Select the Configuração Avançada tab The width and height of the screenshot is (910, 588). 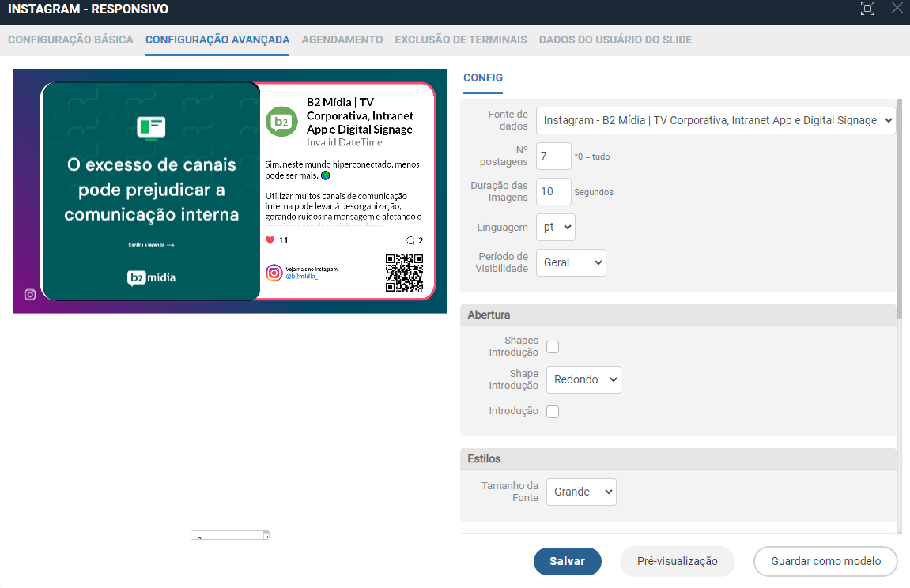(x=217, y=40)
